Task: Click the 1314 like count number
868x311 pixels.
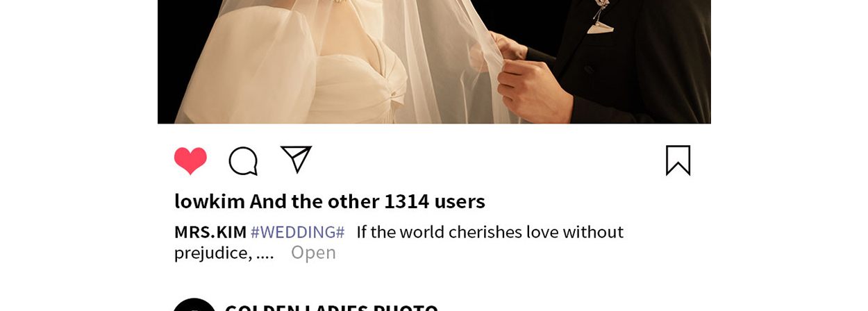Action: [407, 201]
